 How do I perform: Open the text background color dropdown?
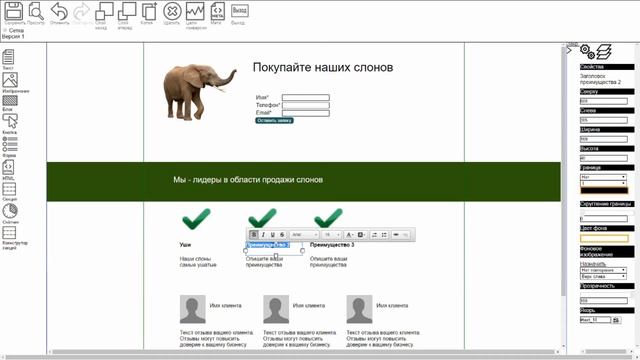(x=361, y=235)
